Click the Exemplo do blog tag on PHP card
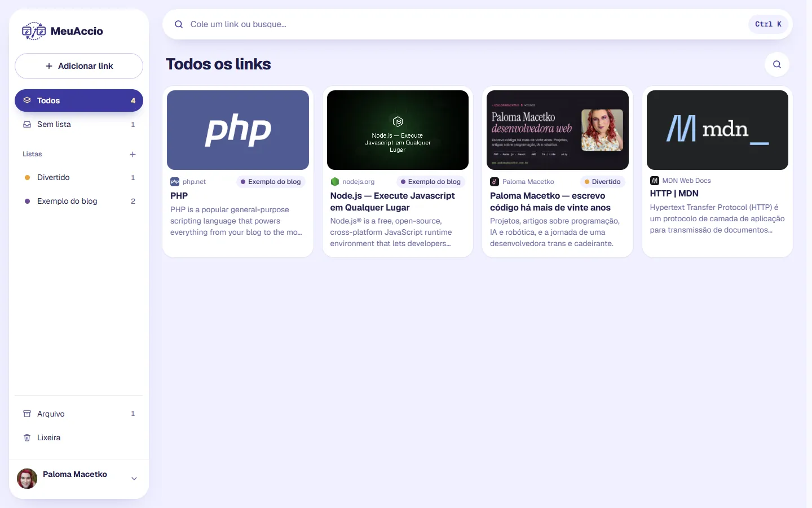Image resolution: width=812 pixels, height=508 pixels. click(271, 182)
